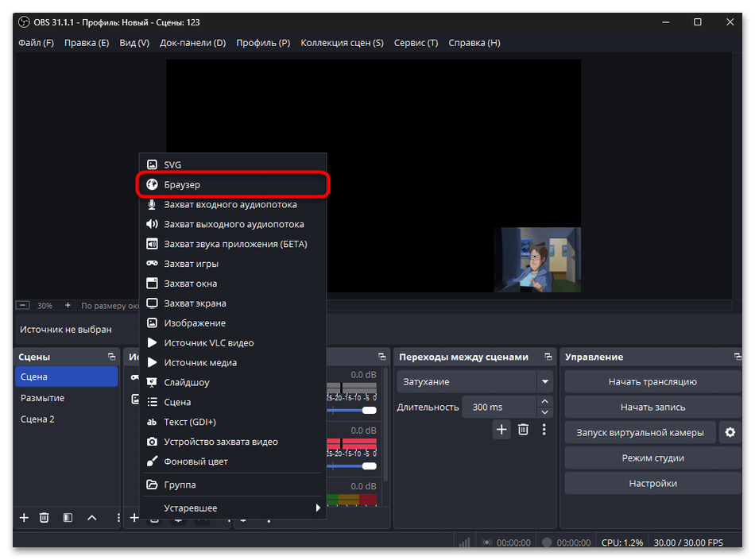Image resolution: width=755 pixels, height=560 pixels.
Task: Click the list icon for Сцена source
Action: click(x=152, y=402)
